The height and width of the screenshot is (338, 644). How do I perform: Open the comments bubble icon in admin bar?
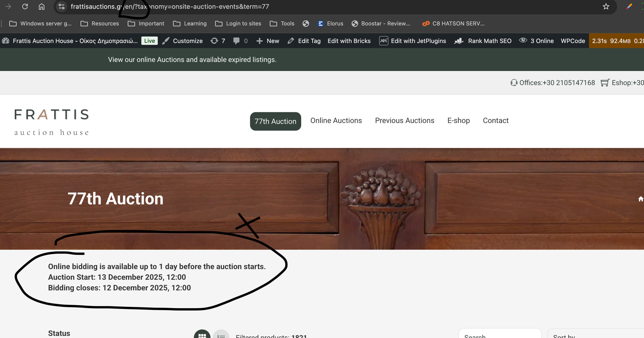click(240, 41)
